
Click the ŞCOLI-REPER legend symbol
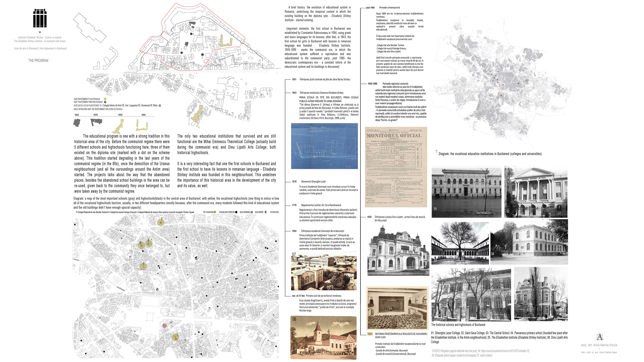[266, 212]
